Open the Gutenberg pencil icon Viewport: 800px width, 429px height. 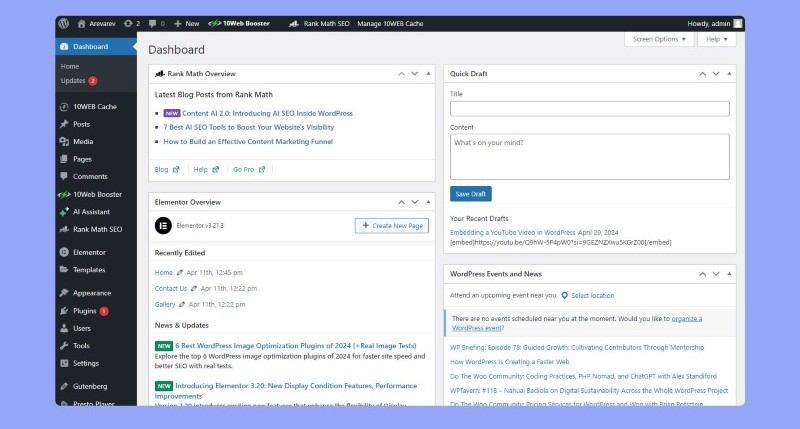click(64, 386)
